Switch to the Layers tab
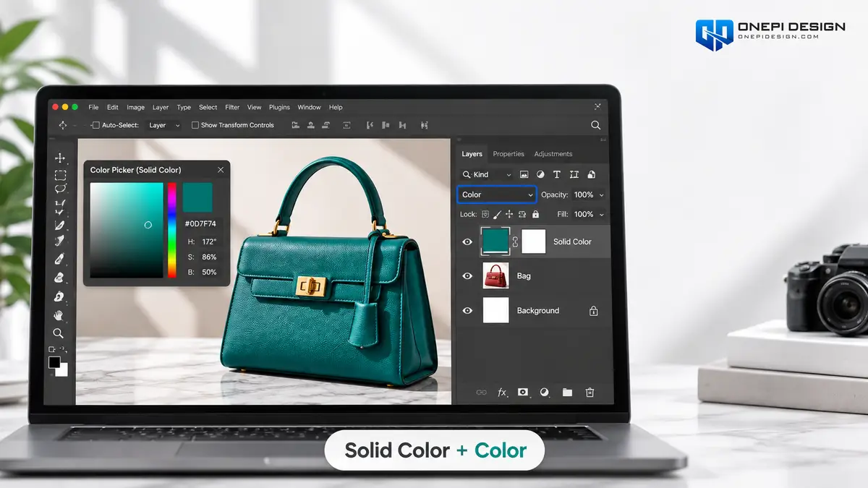The height and width of the screenshot is (488, 868). click(472, 154)
